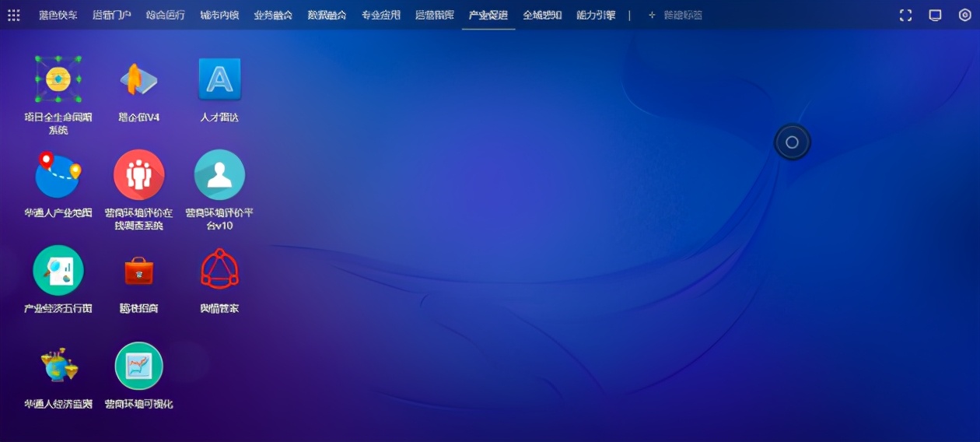980x442 pixels.
Task: Switch to the 业务融合 tab
Action: (x=273, y=15)
